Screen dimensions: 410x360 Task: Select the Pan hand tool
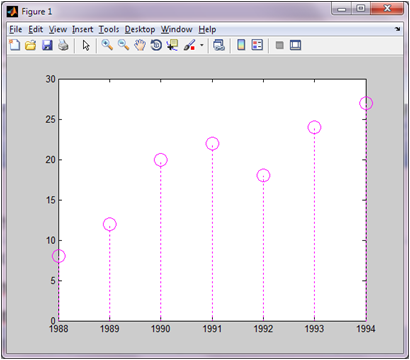point(140,45)
